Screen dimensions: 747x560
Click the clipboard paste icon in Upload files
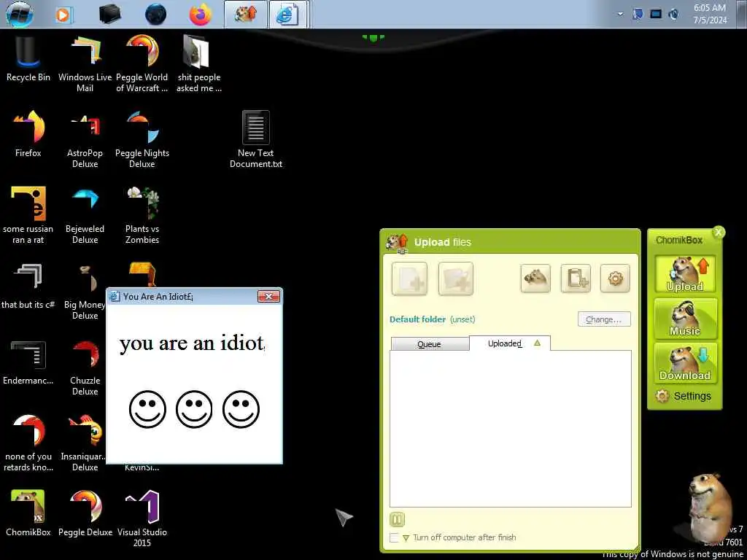(x=576, y=279)
